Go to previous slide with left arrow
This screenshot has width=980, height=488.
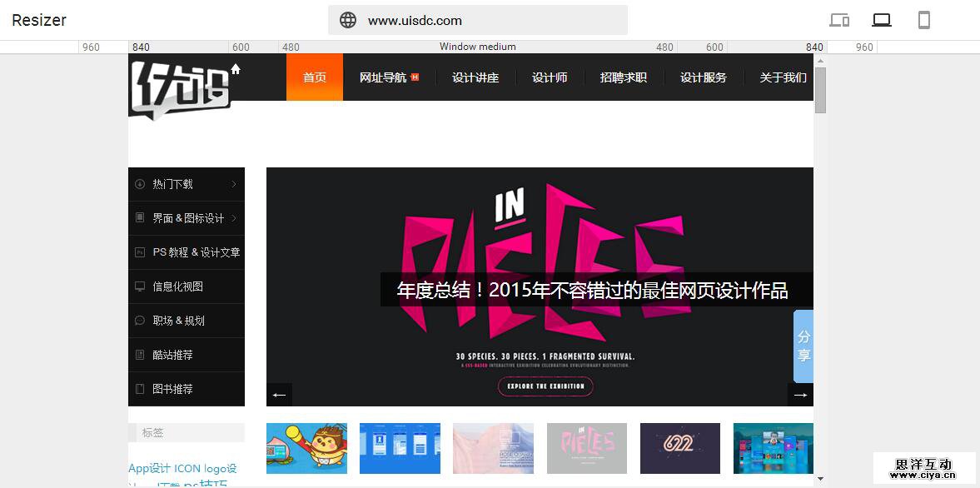(x=279, y=395)
